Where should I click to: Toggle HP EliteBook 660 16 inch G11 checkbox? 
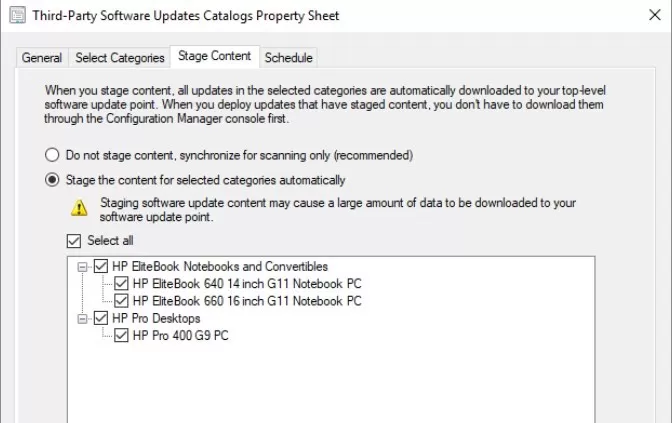pyautogui.click(x=121, y=301)
